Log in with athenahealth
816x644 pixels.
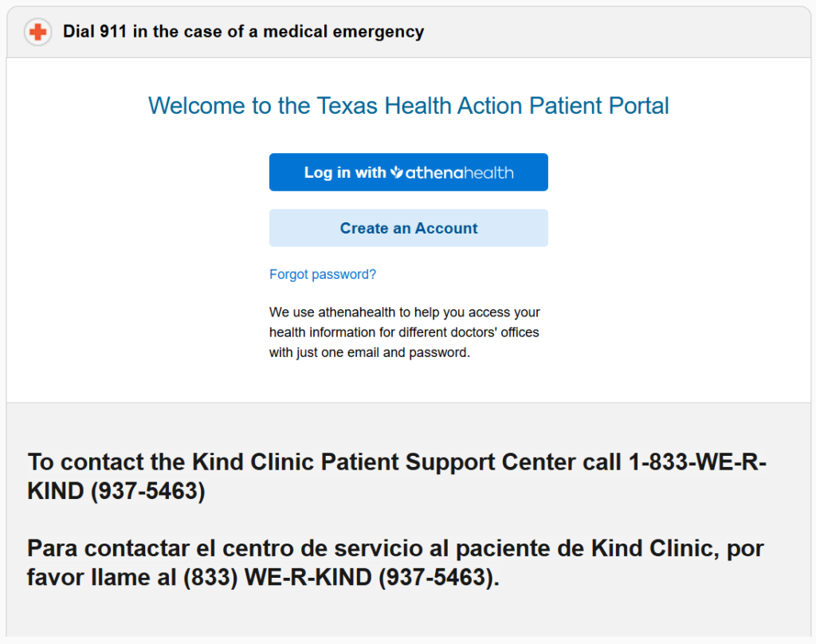(408, 172)
